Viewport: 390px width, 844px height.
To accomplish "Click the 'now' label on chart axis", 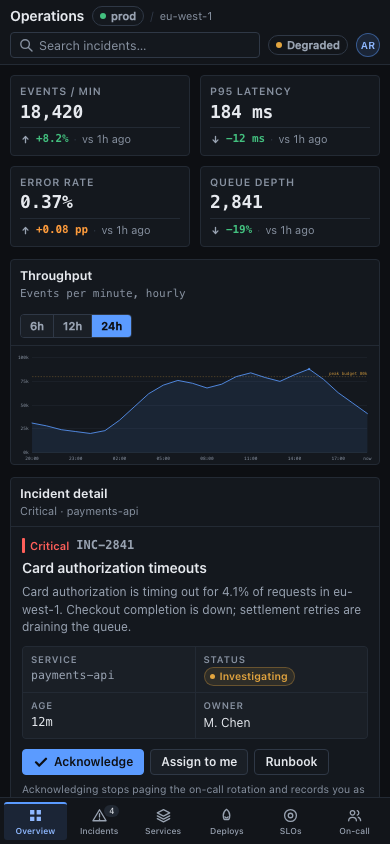I will (367, 458).
